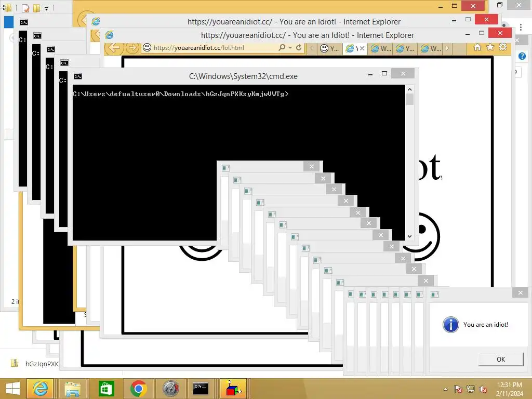Click the blue Help question mark icon

click(522, 56)
